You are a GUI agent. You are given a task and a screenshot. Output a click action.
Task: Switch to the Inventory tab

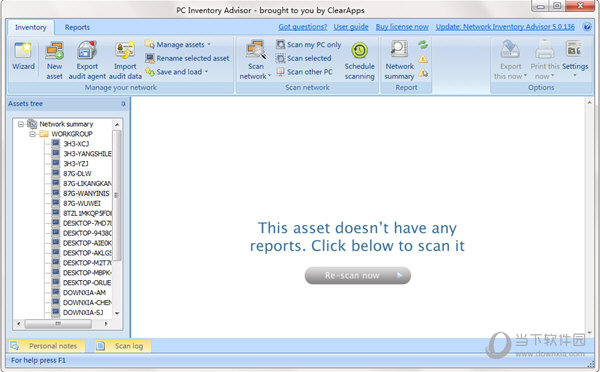click(x=31, y=28)
